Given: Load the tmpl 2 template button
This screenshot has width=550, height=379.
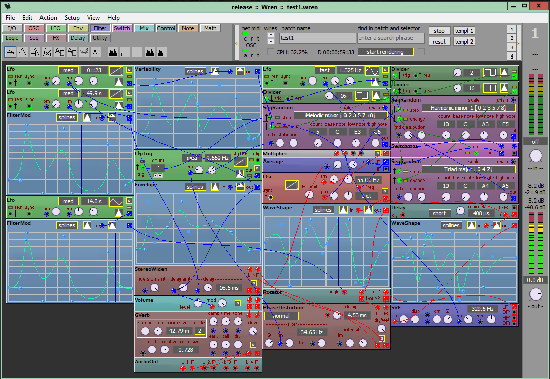Looking at the screenshot, I should [x=464, y=41].
